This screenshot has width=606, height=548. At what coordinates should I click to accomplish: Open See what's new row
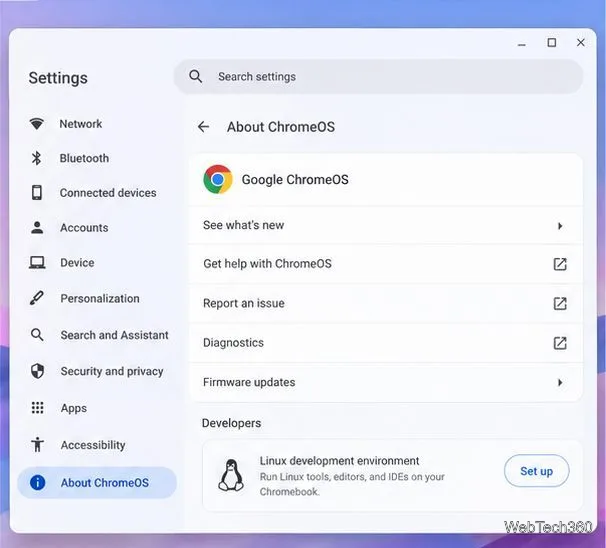click(385, 225)
